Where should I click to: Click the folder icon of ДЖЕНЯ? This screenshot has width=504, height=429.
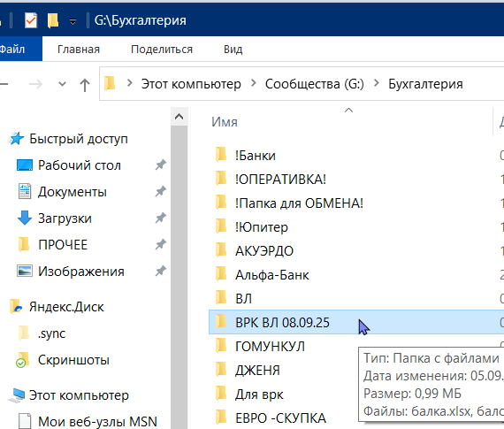(x=221, y=369)
